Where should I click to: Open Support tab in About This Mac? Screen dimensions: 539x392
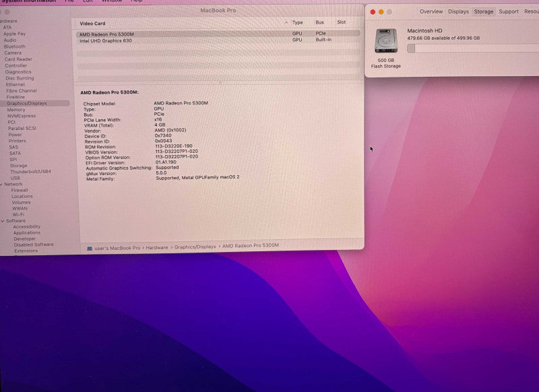(x=509, y=11)
